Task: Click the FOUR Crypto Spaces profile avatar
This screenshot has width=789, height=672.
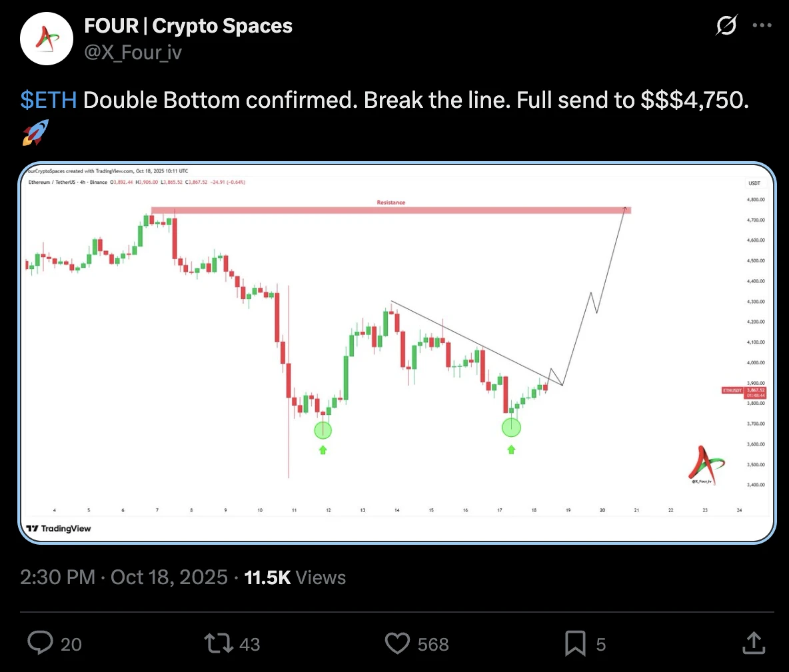Action: (46, 38)
